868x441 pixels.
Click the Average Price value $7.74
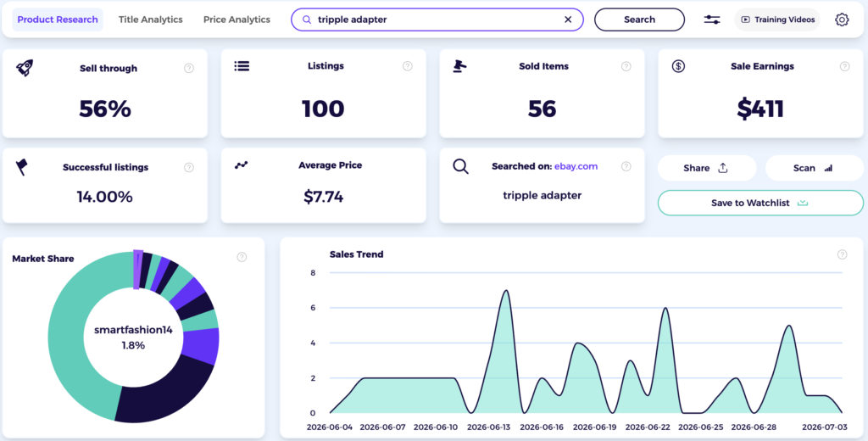323,197
